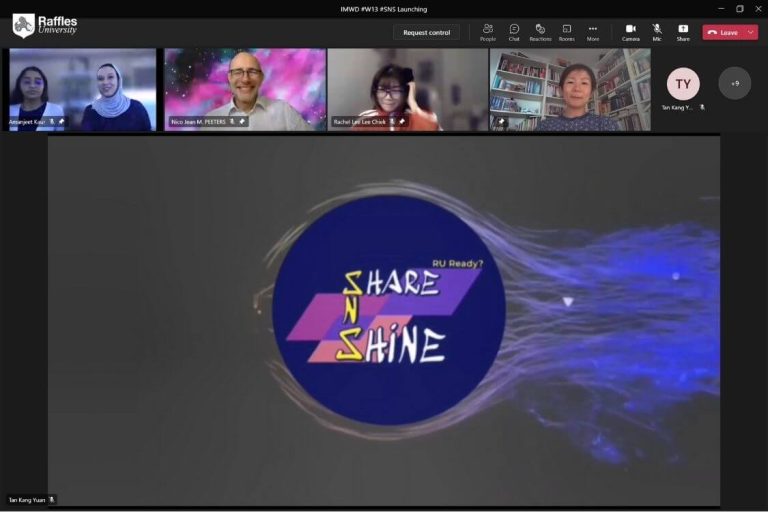
Task: Click the Request control button
Action: point(426,32)
